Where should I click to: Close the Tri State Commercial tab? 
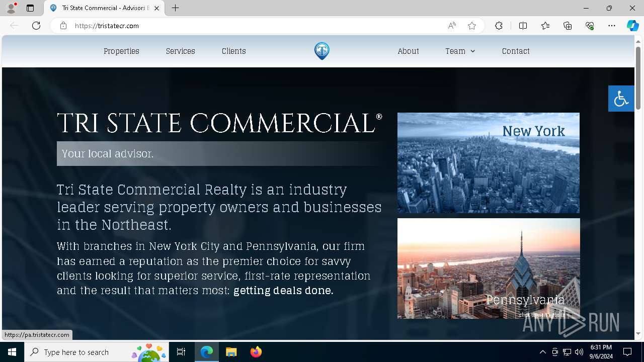(157, 8)
